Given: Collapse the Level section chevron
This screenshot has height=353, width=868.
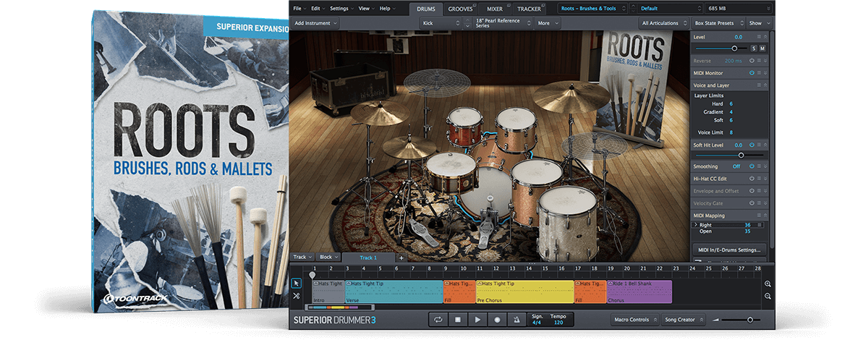Looking at the screenshot, I should pyautogui.click(x=765, y=36).
